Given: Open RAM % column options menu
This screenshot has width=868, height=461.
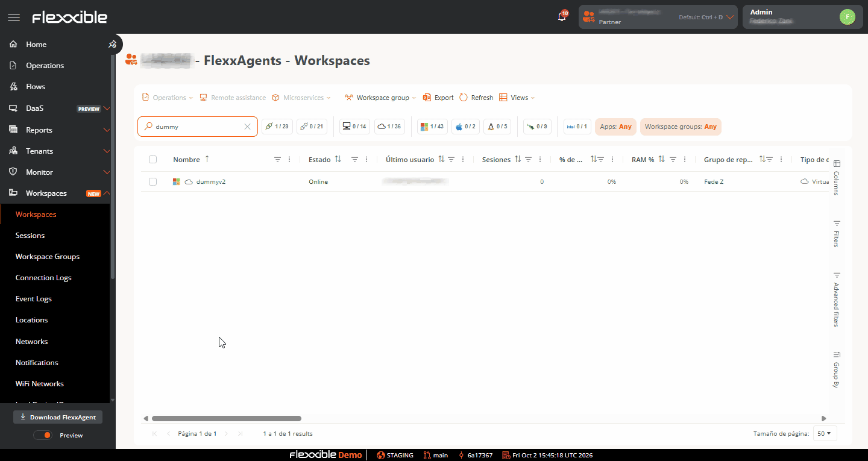Looking at the screenshot, I should tap(685, 160).
